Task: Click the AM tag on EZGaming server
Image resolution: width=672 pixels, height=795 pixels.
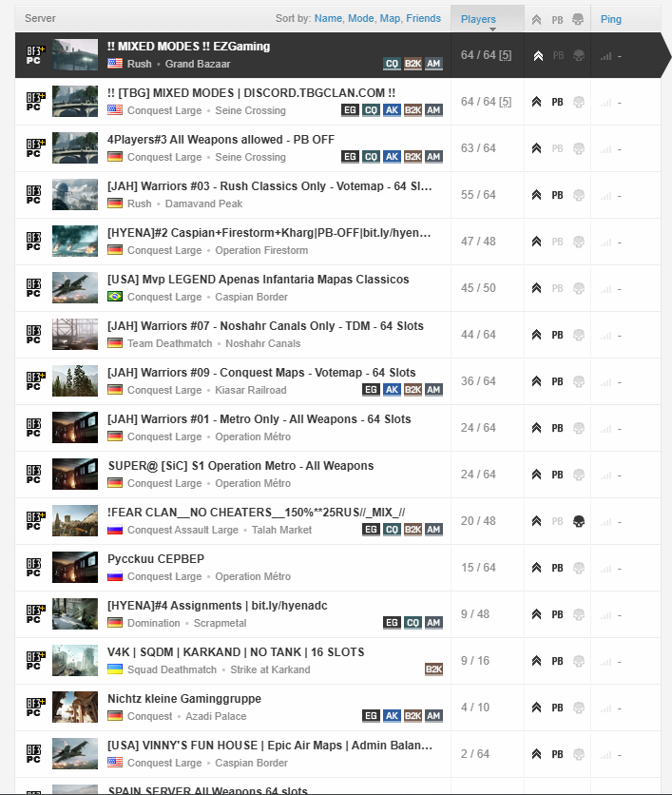Action: pos(433,64)
